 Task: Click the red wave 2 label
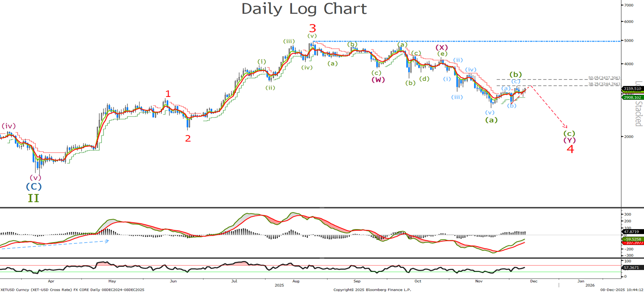[x=188, y=138]
